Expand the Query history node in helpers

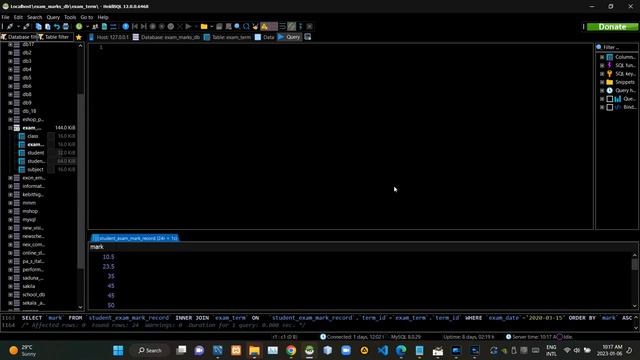pos(602,91)
